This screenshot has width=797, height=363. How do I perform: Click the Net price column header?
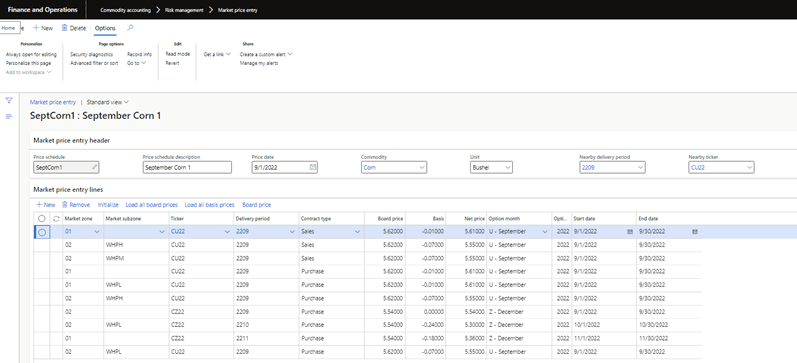tap(467, 219)
